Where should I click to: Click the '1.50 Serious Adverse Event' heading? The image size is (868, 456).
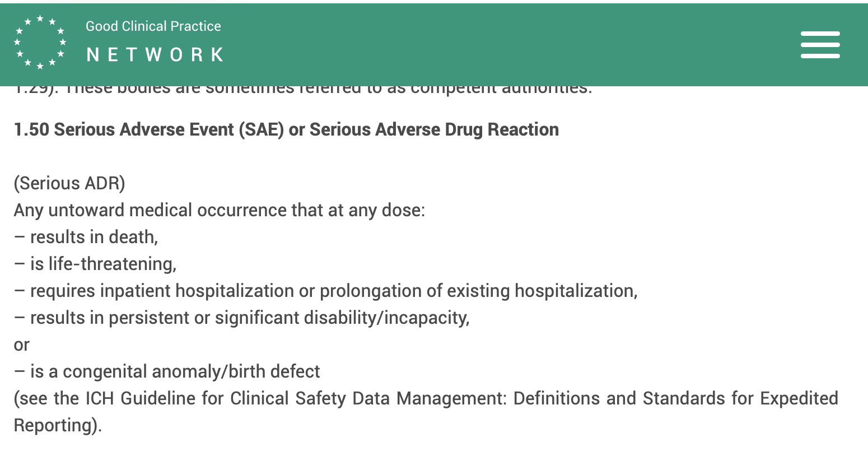tap(124, 129)
